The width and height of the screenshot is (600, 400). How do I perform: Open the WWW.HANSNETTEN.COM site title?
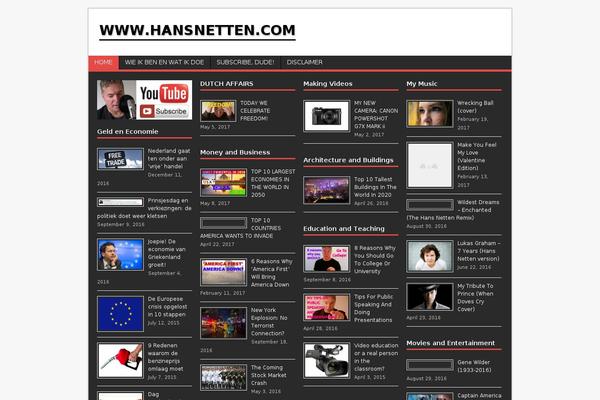197,31
